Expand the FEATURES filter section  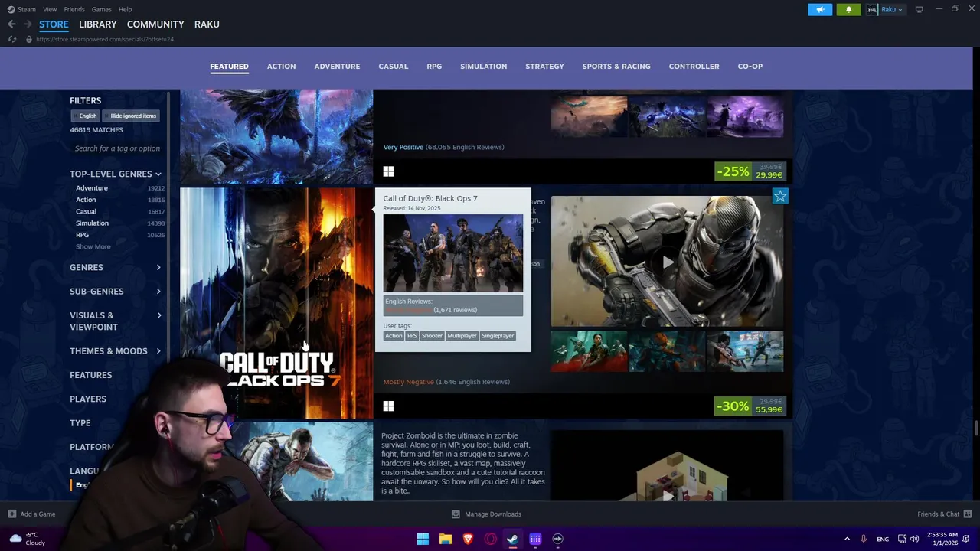[91, 375]
